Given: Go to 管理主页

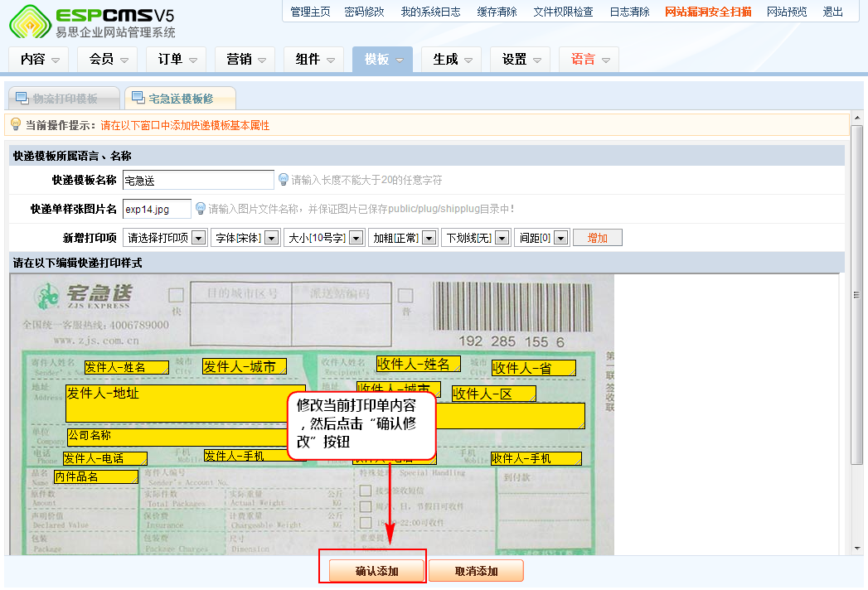Looking at the screenshot, I should 310,12.
